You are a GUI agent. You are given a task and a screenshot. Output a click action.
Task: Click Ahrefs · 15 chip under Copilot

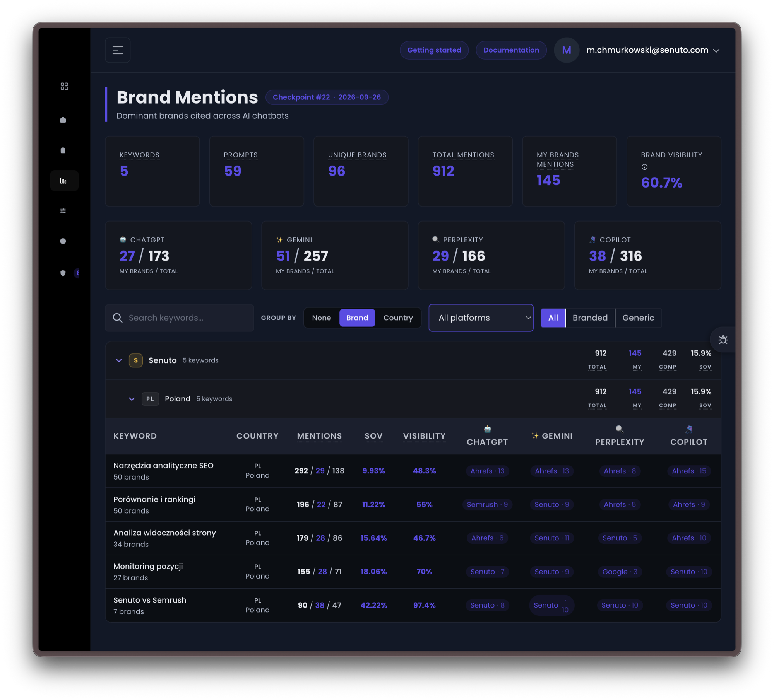click(689, 471)
